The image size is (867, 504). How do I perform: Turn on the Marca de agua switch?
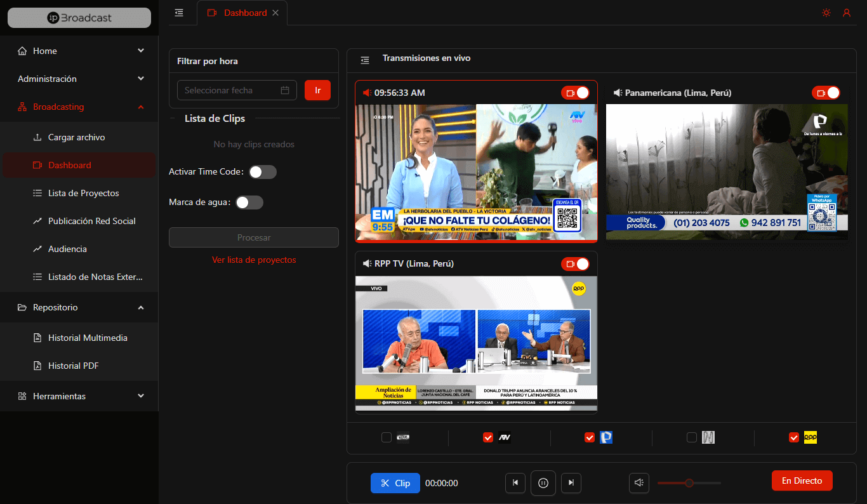[x=249, y=202]
